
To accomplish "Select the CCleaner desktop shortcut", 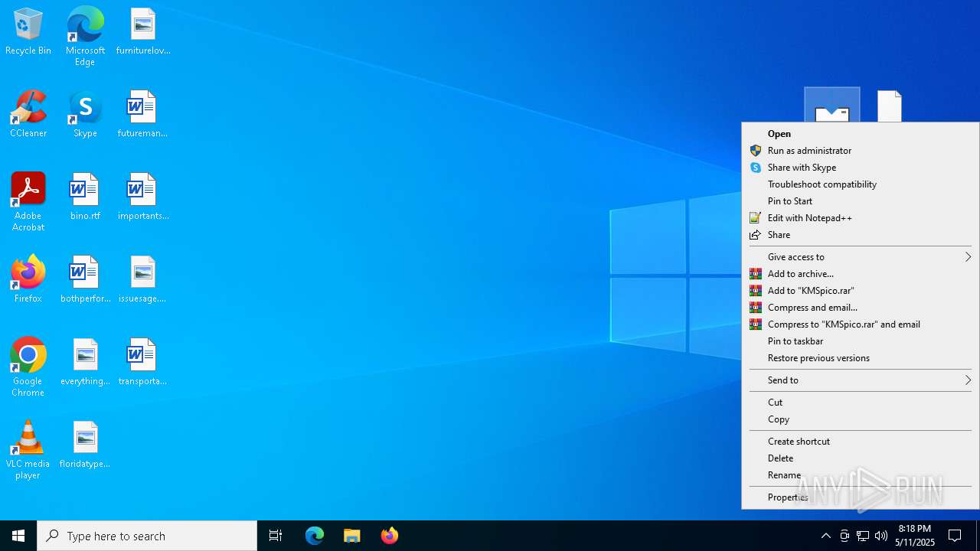I will point(28,115).
